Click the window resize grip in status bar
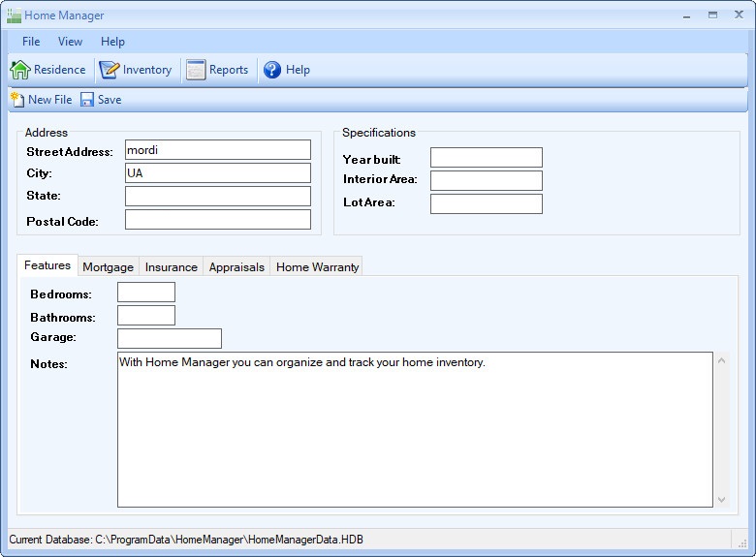This screenshot has height=557, width=756. pos(742,542)
